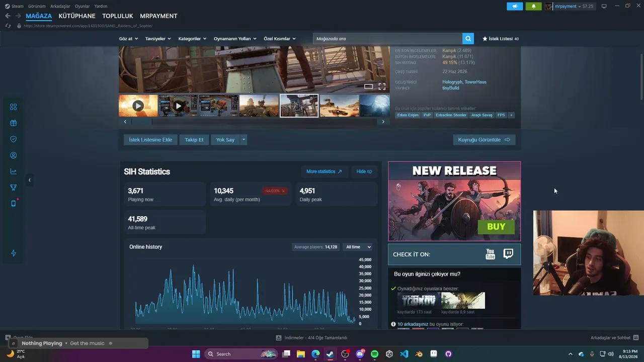Open the Hologryph developer link

click(x=452, y=82)
